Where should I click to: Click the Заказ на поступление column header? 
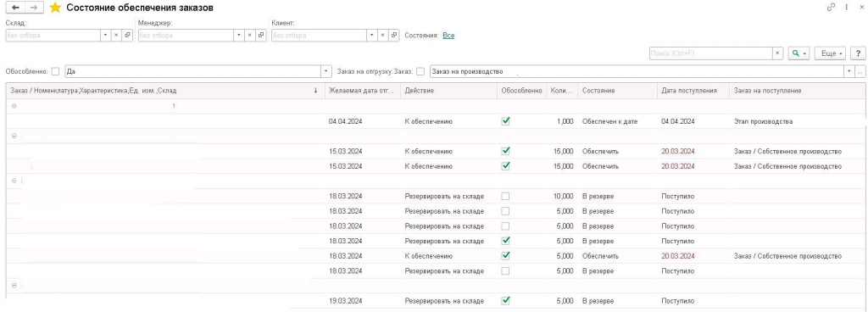(x=798, y=91)
